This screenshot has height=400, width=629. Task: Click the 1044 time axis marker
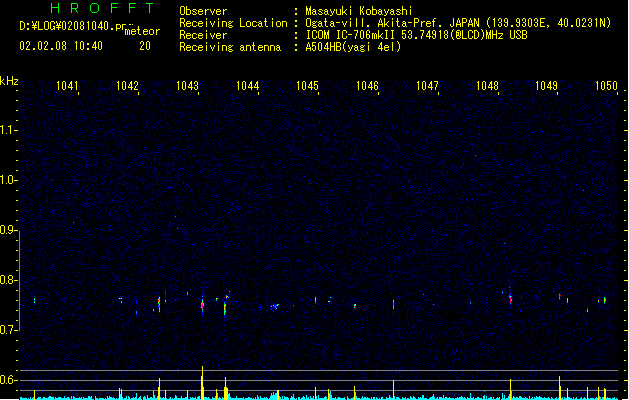pos(248,85)
